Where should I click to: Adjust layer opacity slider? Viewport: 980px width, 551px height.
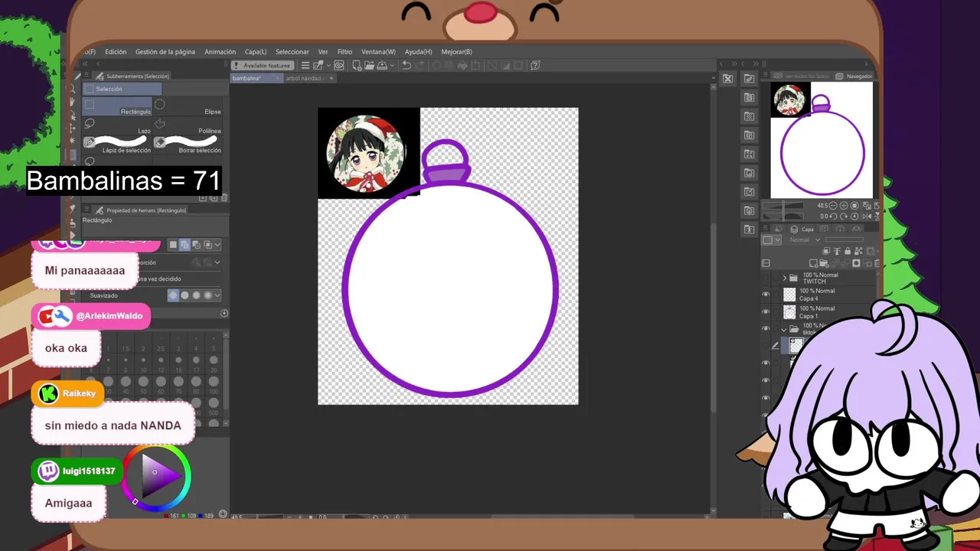pos(844,240)
